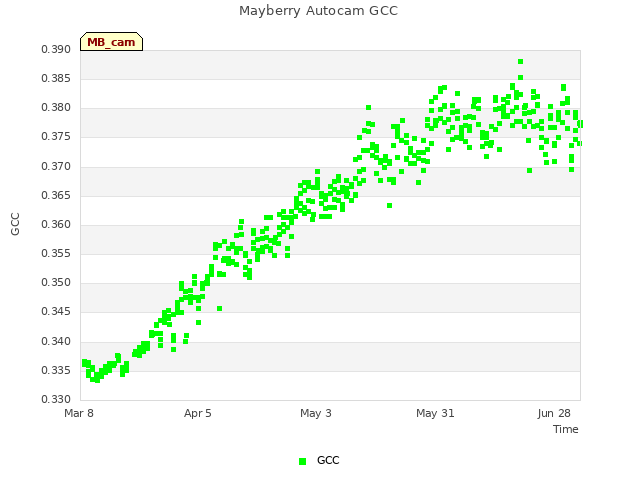Click the 0.385 y-axis value
Image resolution: width=640 pixels, height=480 pixels.
[56, 78]
